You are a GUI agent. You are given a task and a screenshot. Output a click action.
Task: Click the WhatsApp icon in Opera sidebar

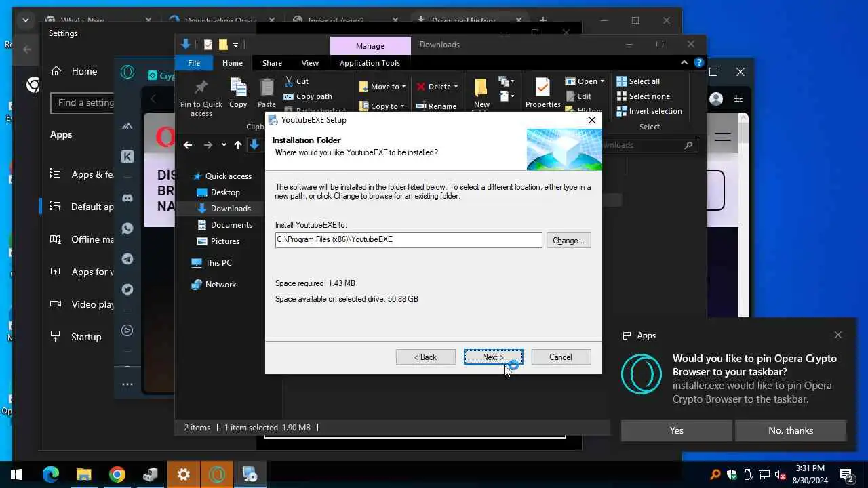click(127, 228)
